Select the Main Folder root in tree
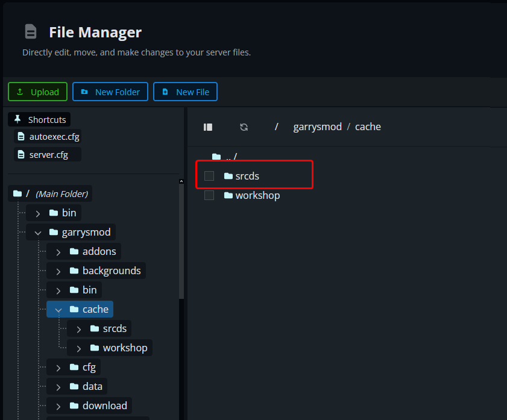 pos(50,193)
